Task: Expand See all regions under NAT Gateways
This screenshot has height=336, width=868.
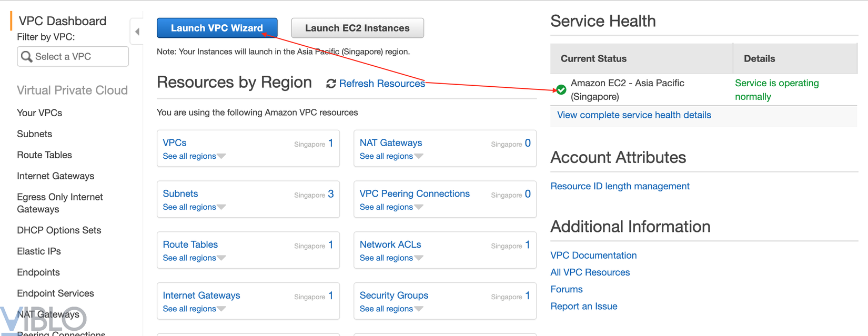Action: pyautogui.click(x=391, y=156)
